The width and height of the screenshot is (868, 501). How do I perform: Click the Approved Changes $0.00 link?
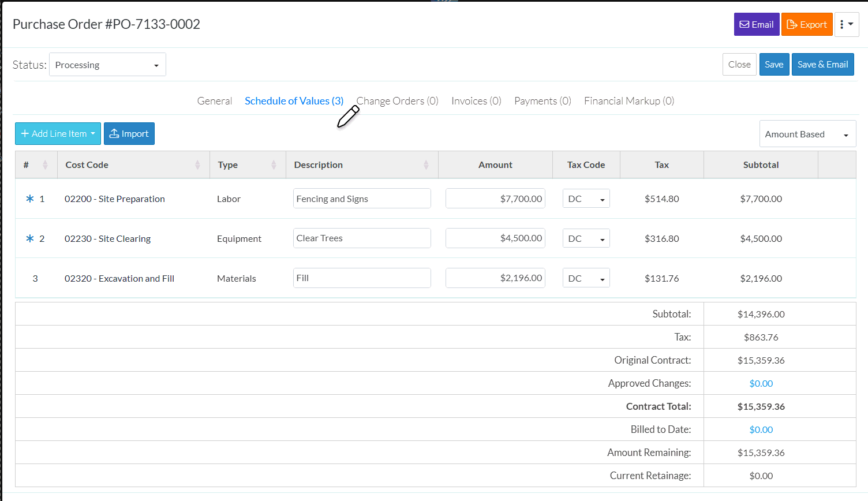[761, 383]
